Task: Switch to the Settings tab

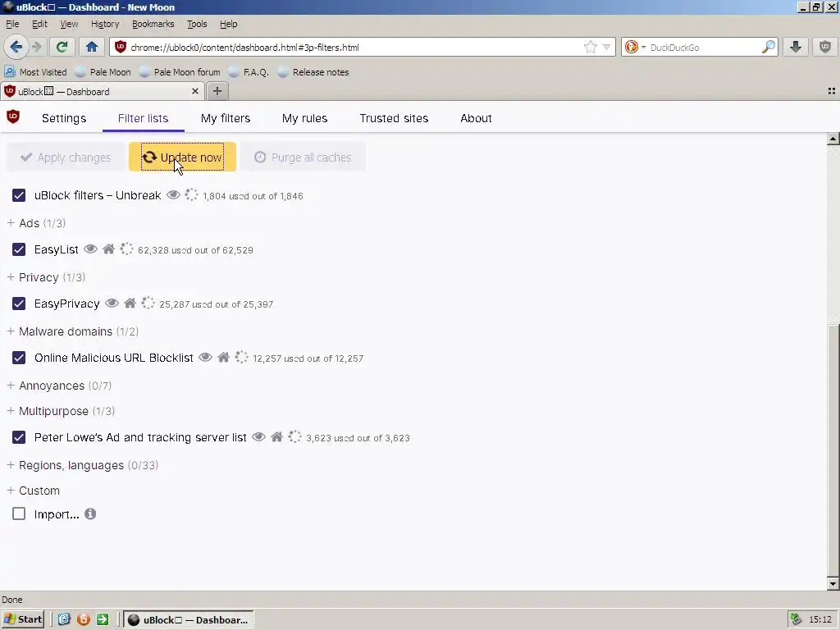Action: tap(64, 118)
